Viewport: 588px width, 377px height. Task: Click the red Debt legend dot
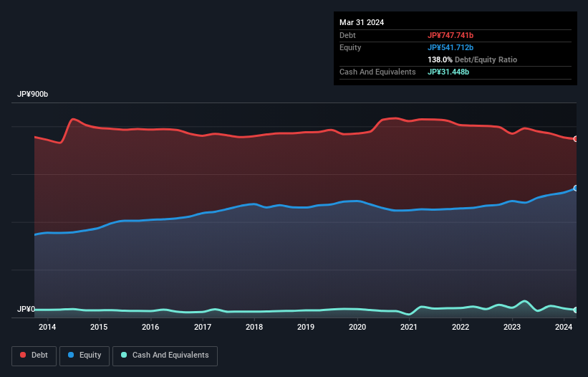(23, 355)
